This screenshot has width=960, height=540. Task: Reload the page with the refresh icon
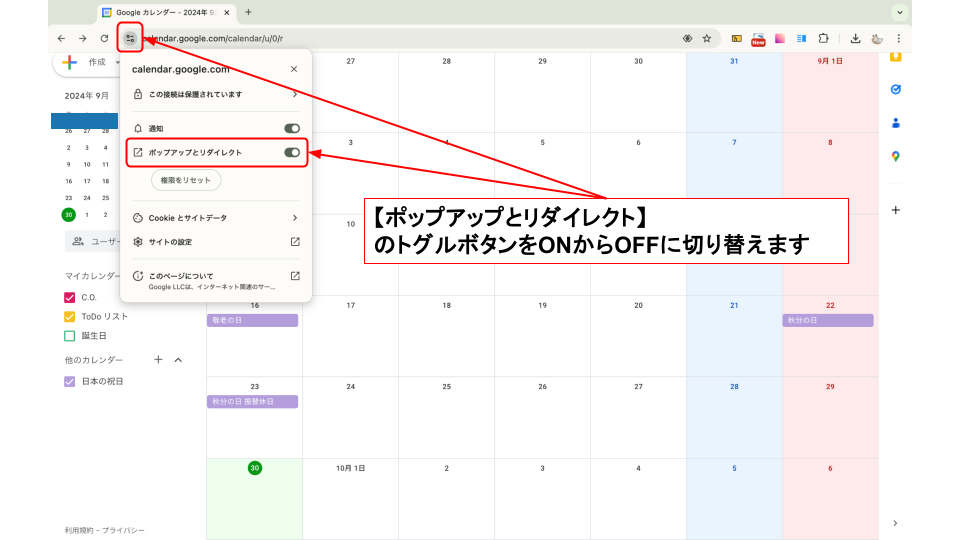coord(104,39)
